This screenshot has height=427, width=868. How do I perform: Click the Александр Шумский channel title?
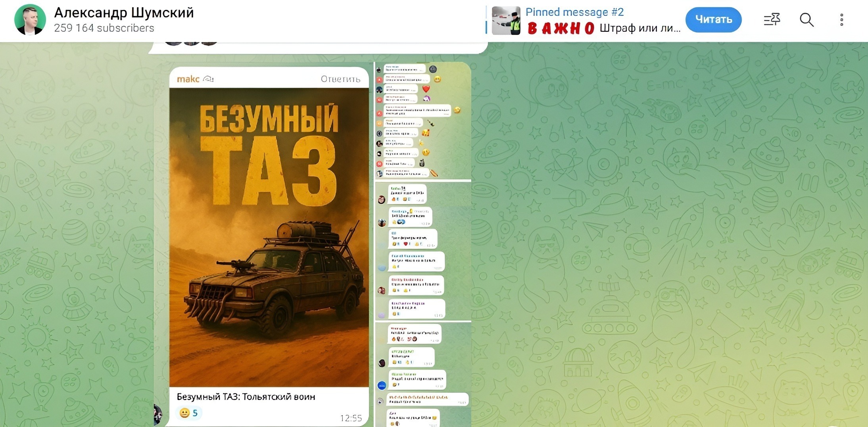124,13
